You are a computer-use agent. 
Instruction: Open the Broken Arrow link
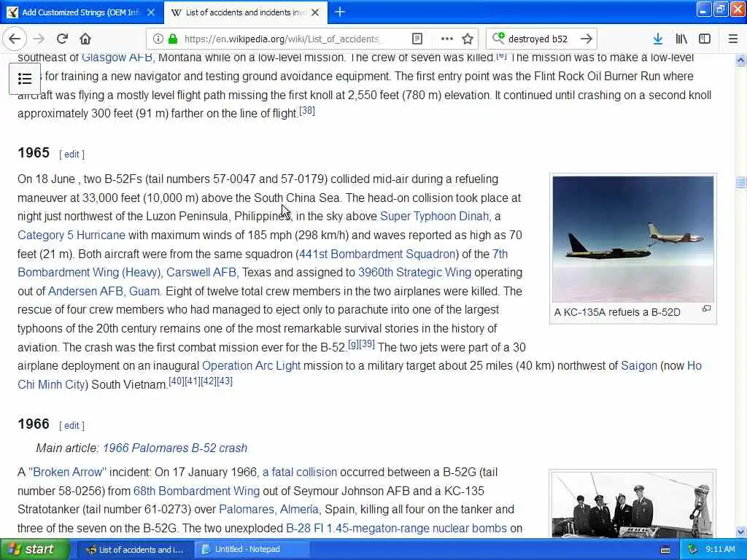pyautogui.click(x=67, y=472)
